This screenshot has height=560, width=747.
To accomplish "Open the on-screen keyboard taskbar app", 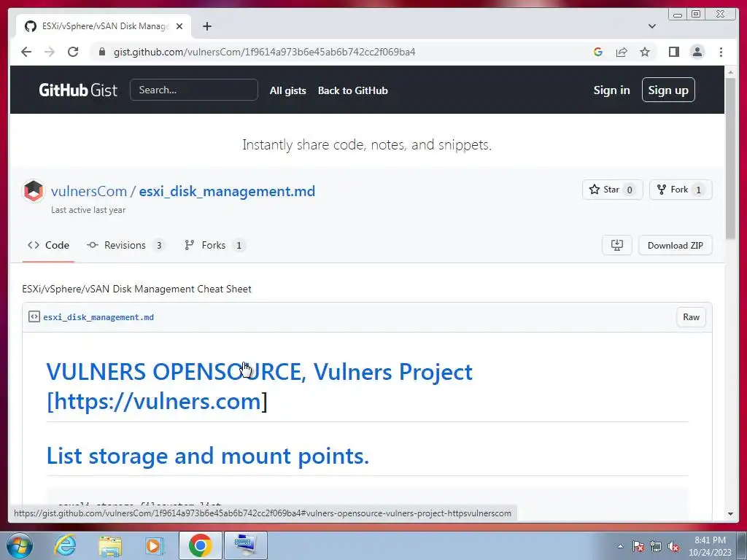I will click(x=245, y=545).
